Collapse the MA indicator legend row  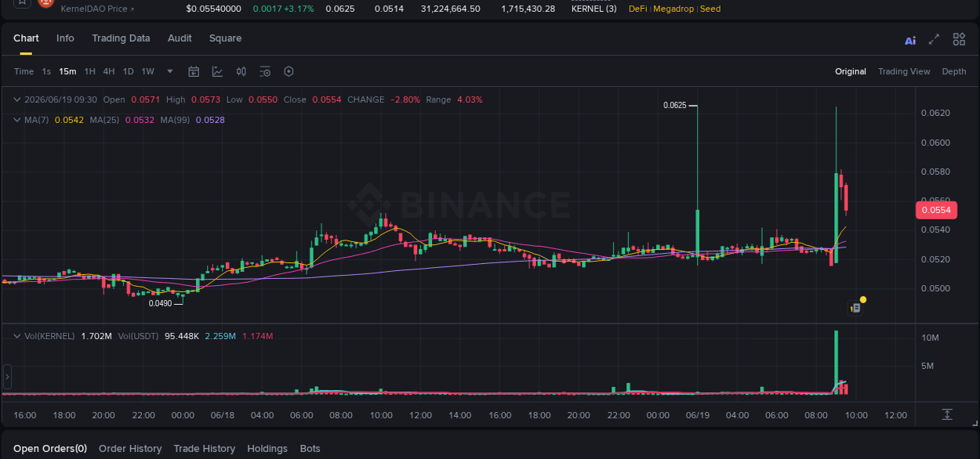(17, 120)
